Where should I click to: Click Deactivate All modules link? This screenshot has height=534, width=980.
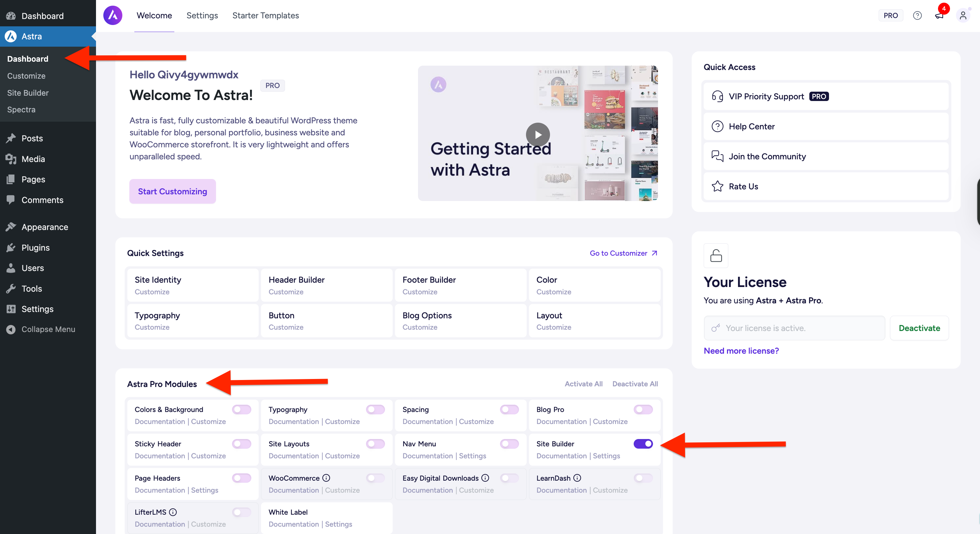click(635, 384)
